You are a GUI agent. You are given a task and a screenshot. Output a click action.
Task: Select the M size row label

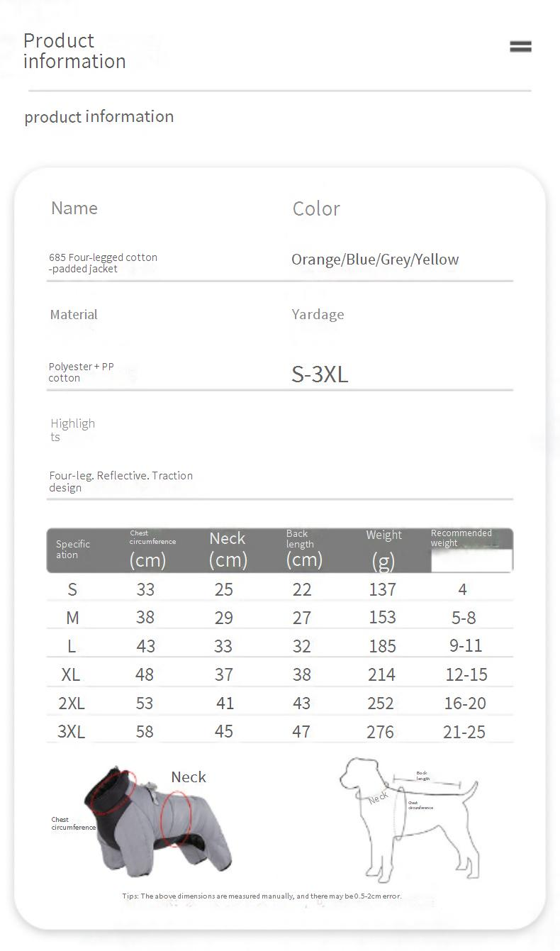(72, 618)
